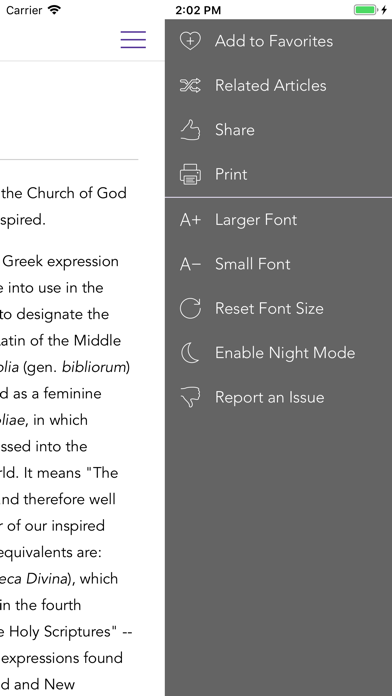Toggle Enable Night Mode
The width and height of the screenshot is (392, 696).
coord(278,353)
